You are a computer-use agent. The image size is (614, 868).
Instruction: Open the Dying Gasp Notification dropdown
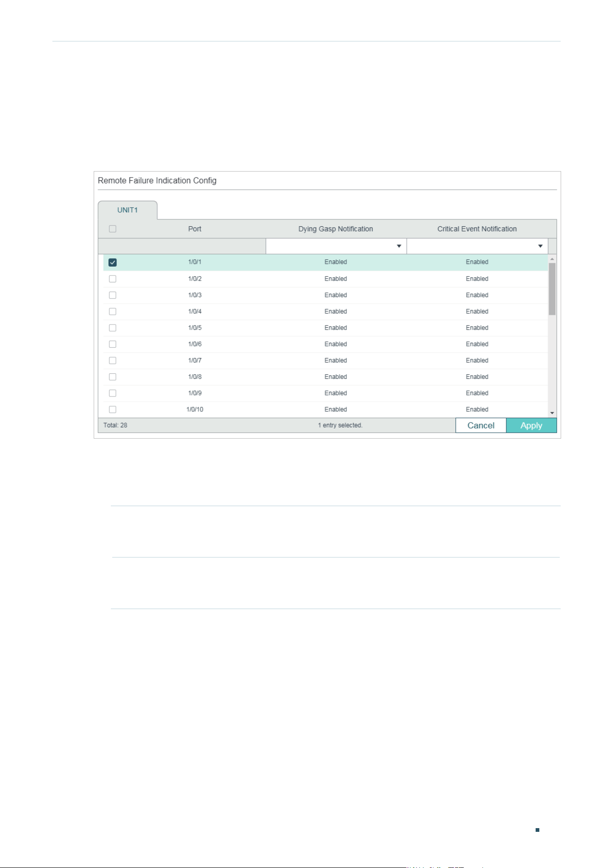336,246
